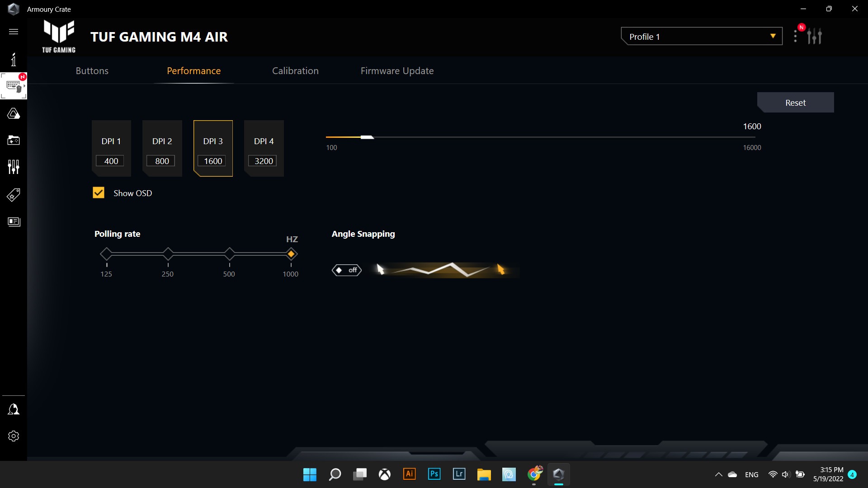Click the TUF Gaming logo

(59, 37)
